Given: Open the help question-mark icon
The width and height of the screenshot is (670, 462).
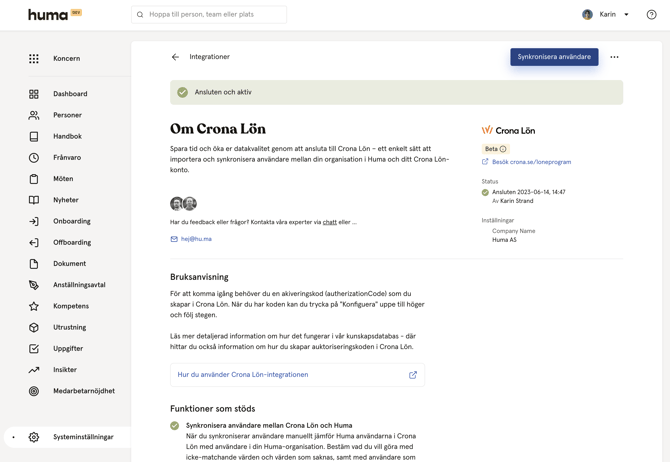Looking at the screenshot, I should coord(651,15).
